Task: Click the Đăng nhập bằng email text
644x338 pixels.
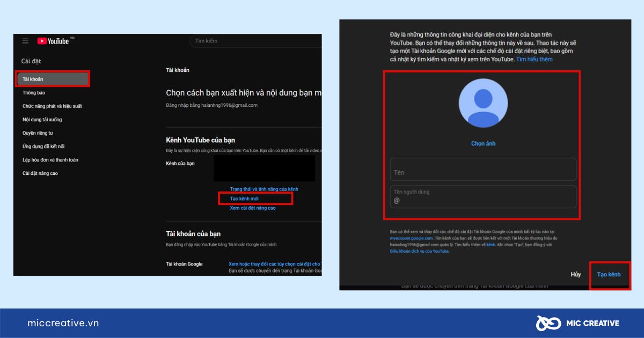Action: (212, 105)
